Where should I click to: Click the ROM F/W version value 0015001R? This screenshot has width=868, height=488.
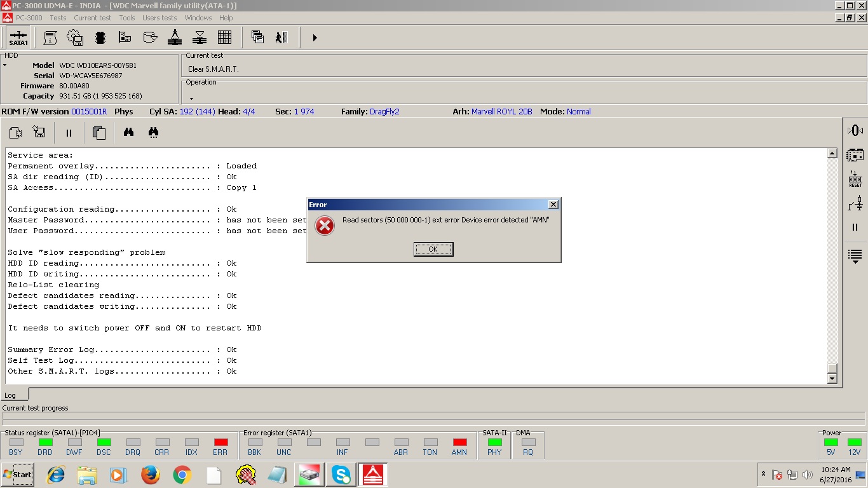click(89, 112)
